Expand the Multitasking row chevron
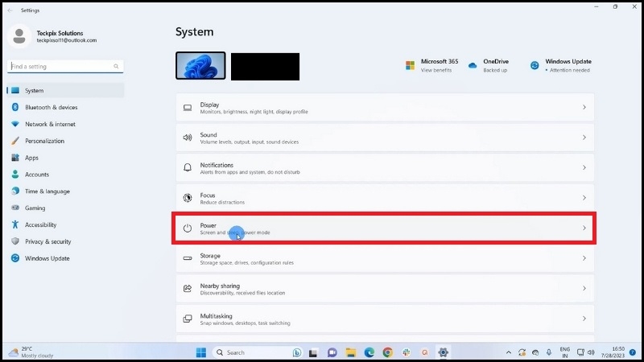The height and width of the screenshot is (362, 644). [x=584, y=319]
